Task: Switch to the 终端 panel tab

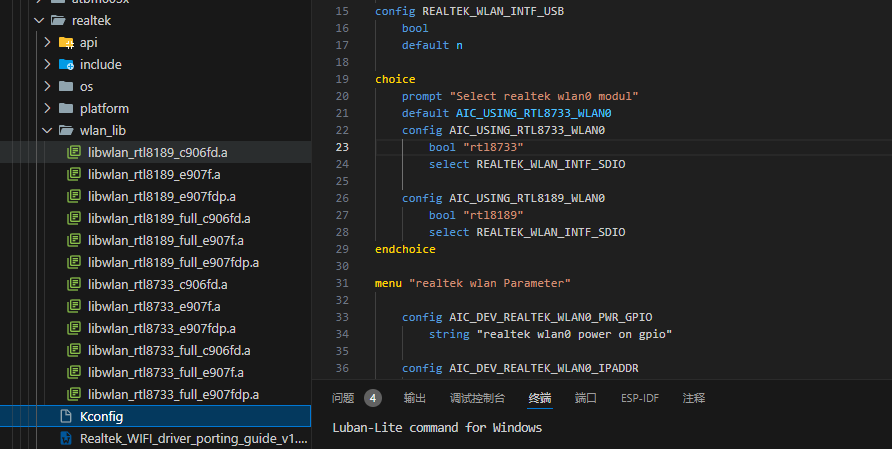Action: click(540, 398)
